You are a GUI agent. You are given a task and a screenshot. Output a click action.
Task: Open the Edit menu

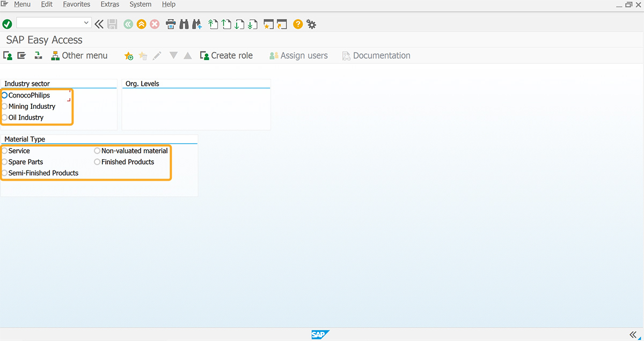(x=47, y=4)
